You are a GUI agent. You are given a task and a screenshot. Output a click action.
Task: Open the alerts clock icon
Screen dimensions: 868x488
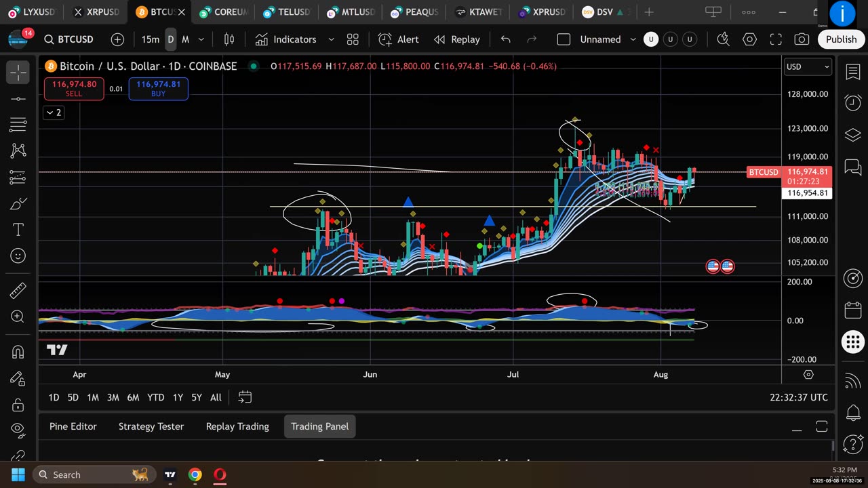pos(853,103)
